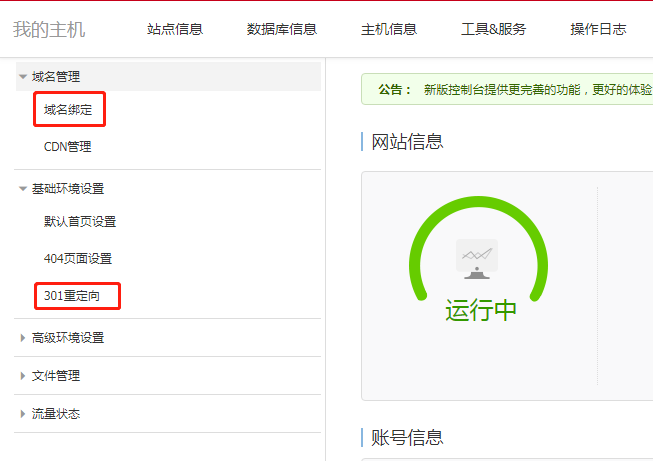Open the 301重定向 settings
This screenshot has height=461, width=653.
pos(72,296)
